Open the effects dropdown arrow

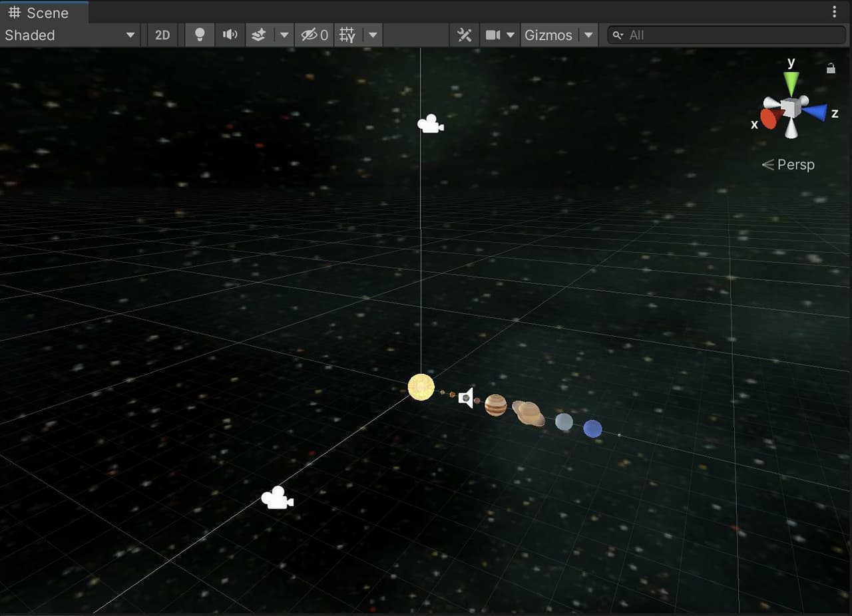tap(284, 35)
